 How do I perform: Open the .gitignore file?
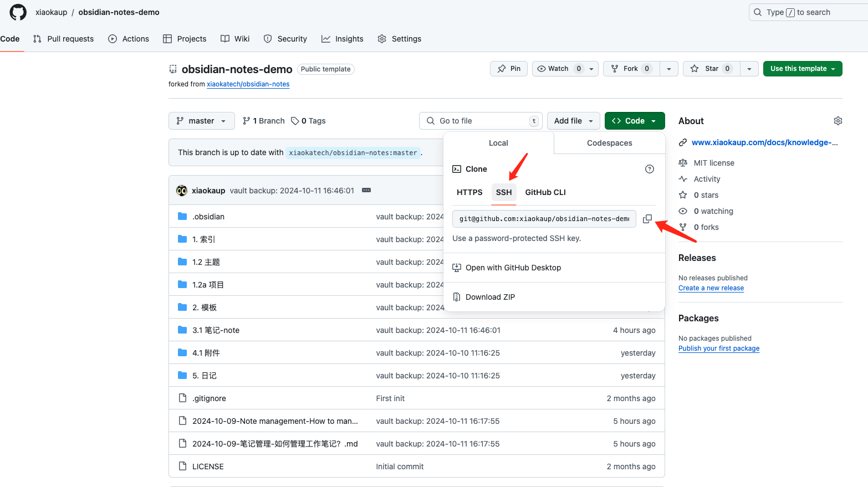209,398
